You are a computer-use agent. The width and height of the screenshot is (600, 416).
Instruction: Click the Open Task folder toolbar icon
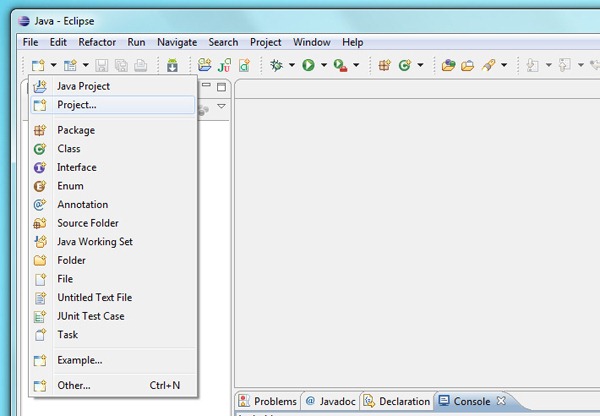click(x=467, y=66)
